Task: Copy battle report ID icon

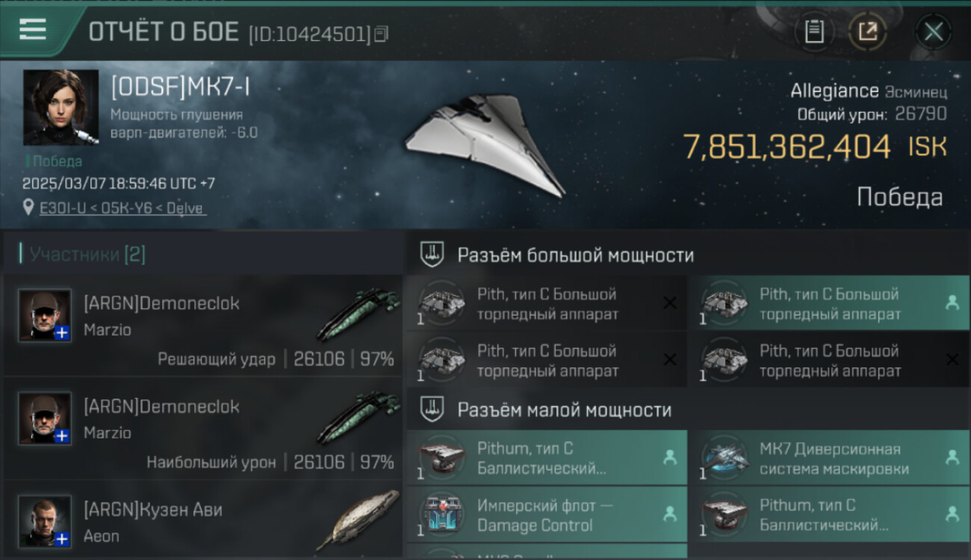Action: tap(382, 34)
